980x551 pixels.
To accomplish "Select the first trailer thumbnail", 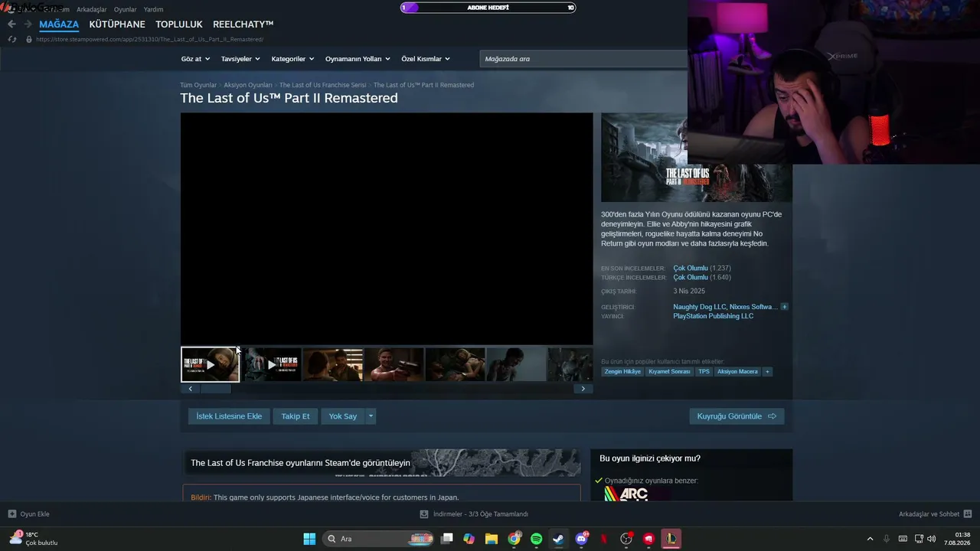I will (211, 364).
